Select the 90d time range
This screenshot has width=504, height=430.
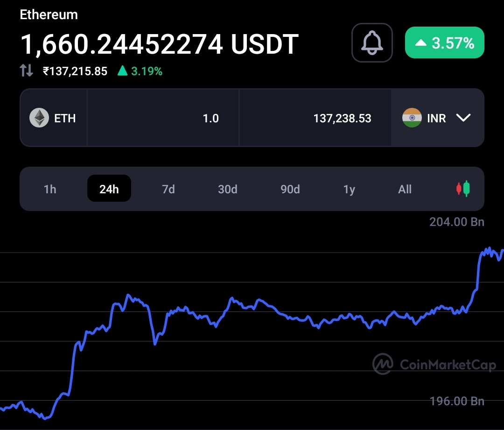tap(290, 189)
